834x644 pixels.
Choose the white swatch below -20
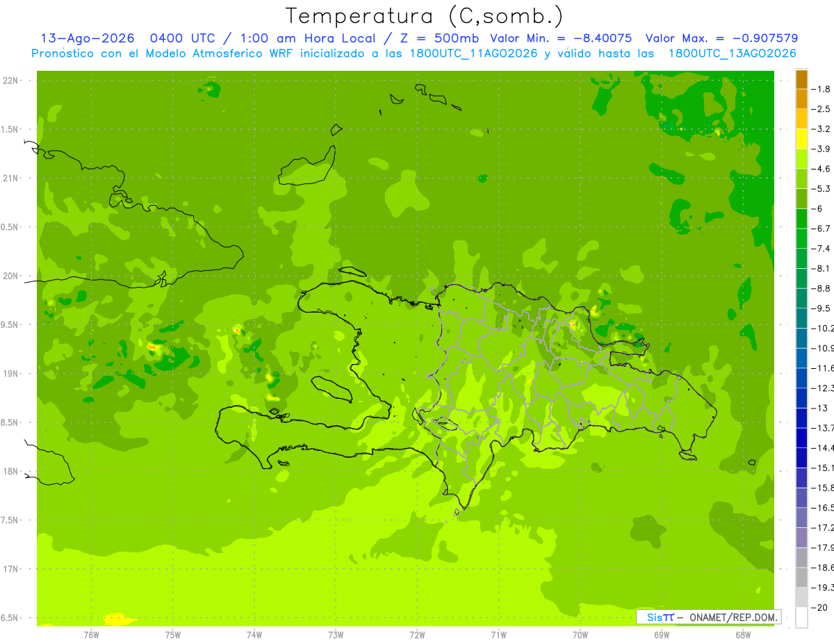click(x=801, y=618)
